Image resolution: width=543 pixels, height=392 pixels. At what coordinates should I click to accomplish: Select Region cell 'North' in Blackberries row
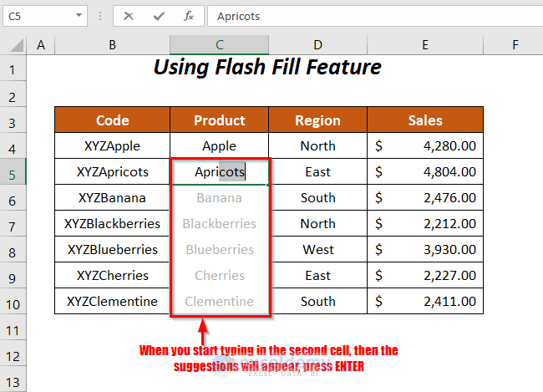coord(317,223)
